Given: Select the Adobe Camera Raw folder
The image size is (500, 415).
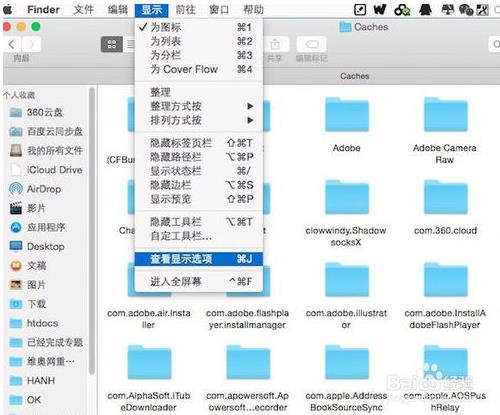Looking at the screenshot, I should [x=446, y=115].
